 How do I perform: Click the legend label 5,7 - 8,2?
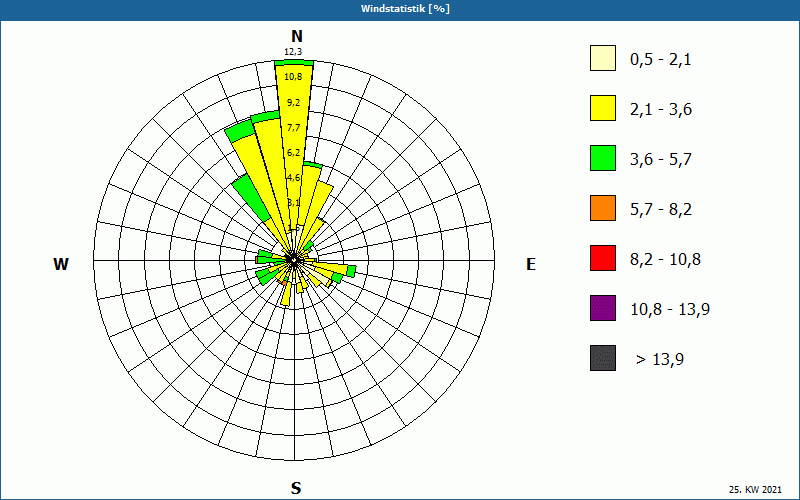[x=661, y=210]
